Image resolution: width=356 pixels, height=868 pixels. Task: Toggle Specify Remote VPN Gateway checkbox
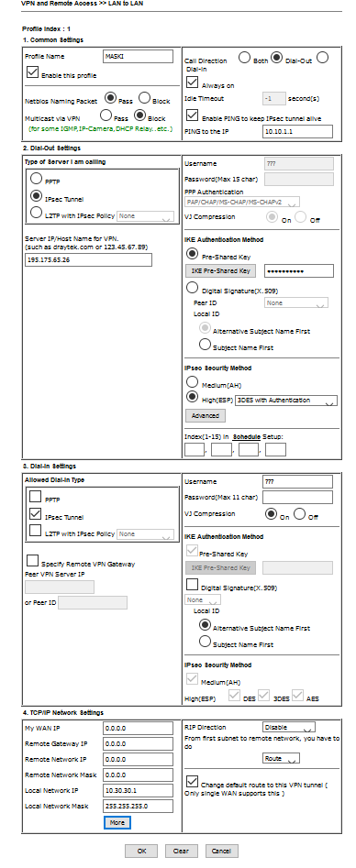tap(33, 560)
